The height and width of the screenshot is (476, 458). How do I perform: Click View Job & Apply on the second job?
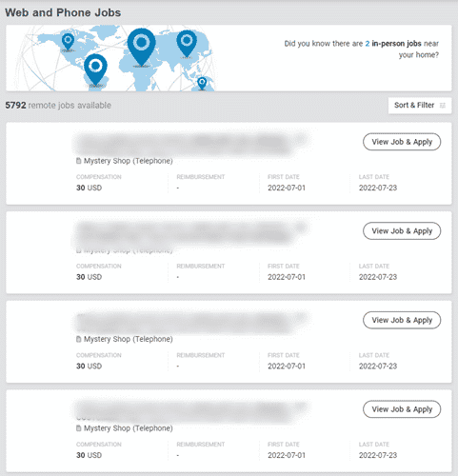point(402,231)
